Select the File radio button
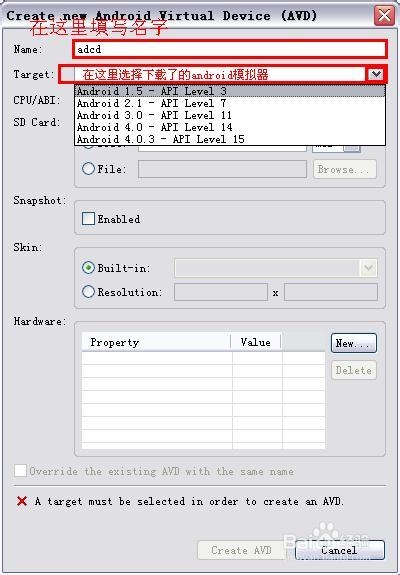The height and width of the screenshot is (575, 400). (88, 169)
